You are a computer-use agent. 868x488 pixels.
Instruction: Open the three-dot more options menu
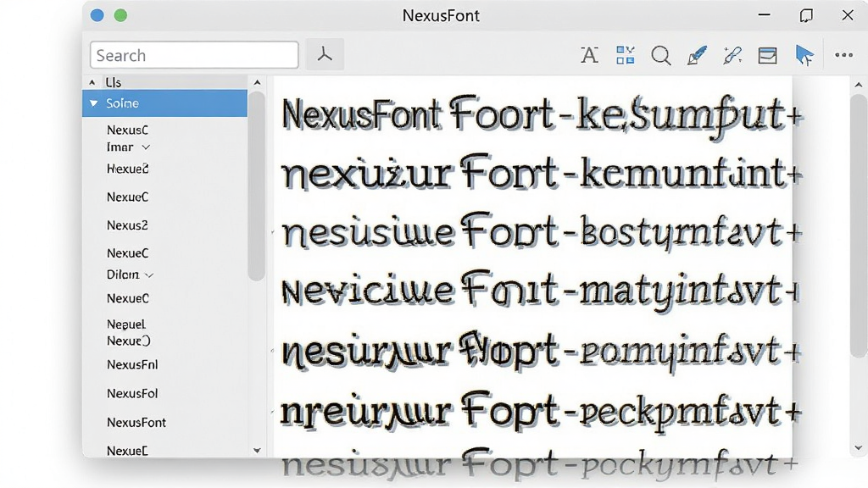[x=843, y=55]
